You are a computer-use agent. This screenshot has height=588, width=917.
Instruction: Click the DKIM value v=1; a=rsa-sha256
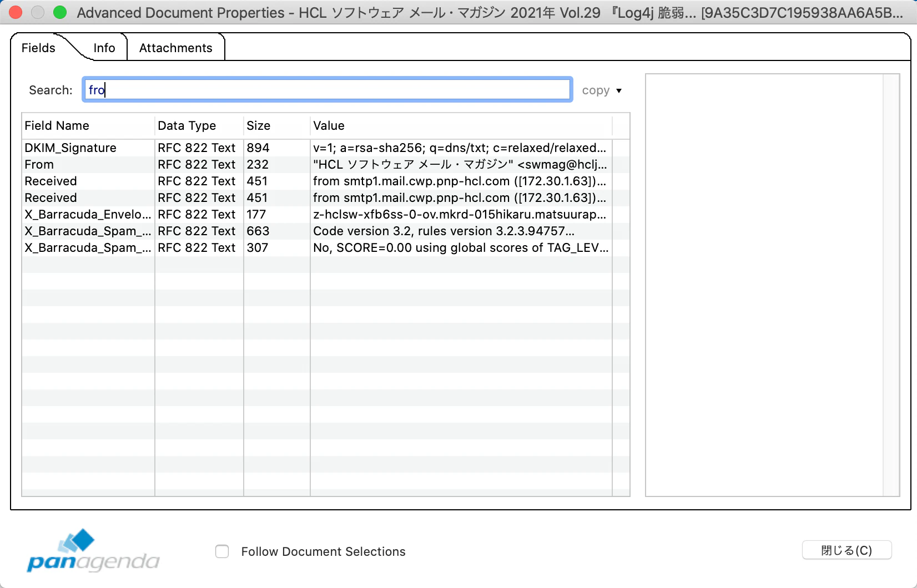[x=460, y=148]
